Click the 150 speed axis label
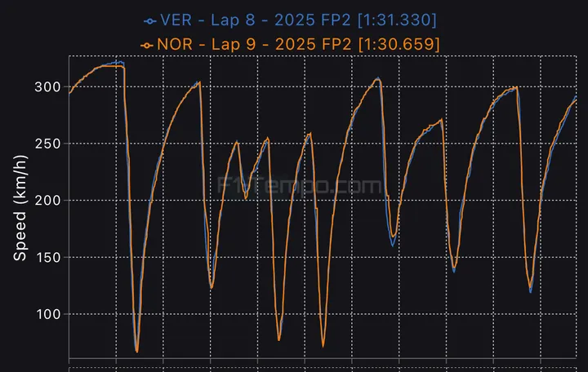This screenshot has width=588, height=372. (x=47, y=257)
